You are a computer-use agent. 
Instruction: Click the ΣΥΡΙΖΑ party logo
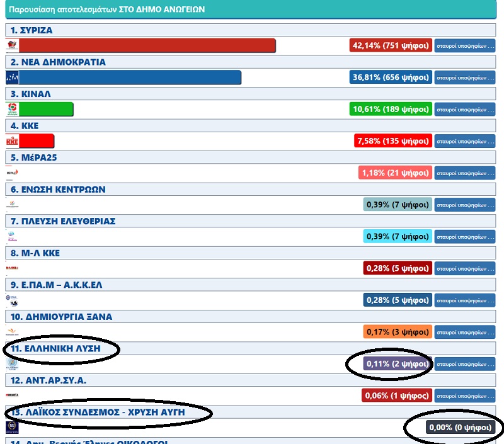pyautogui.click(x=13, y=45)
